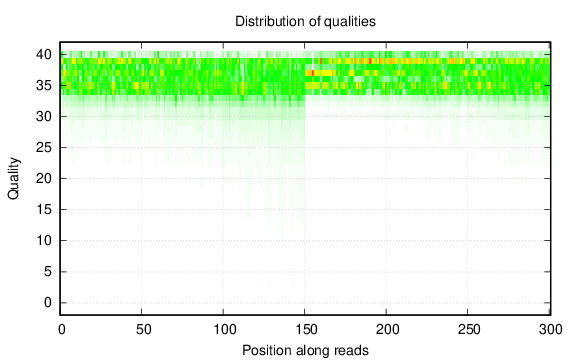Click the 150 tick label on x-axis

click(306, 330)
